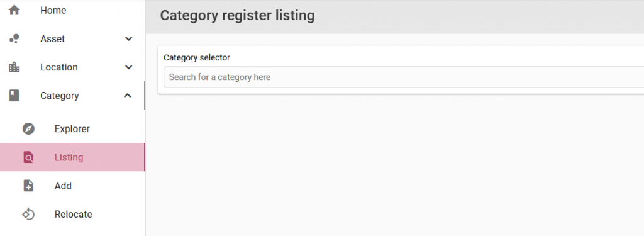The height and width of the screenshot is (236, 644).
Task: Expand the Location menu chevron
Action: pos(128,67)
